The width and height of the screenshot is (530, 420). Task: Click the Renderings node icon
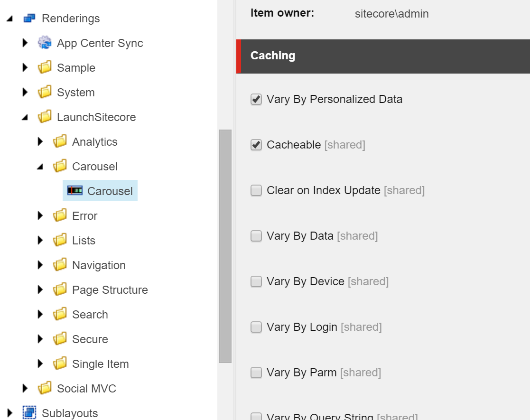[29, 18]
